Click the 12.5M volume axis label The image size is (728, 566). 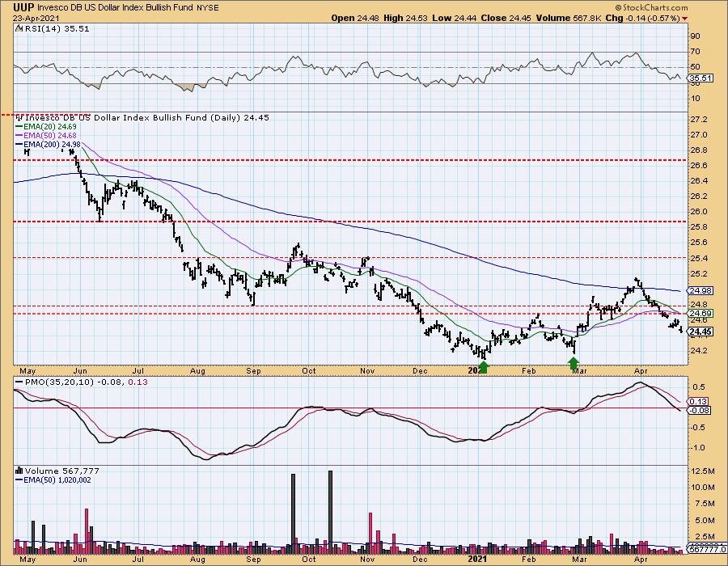702,471
